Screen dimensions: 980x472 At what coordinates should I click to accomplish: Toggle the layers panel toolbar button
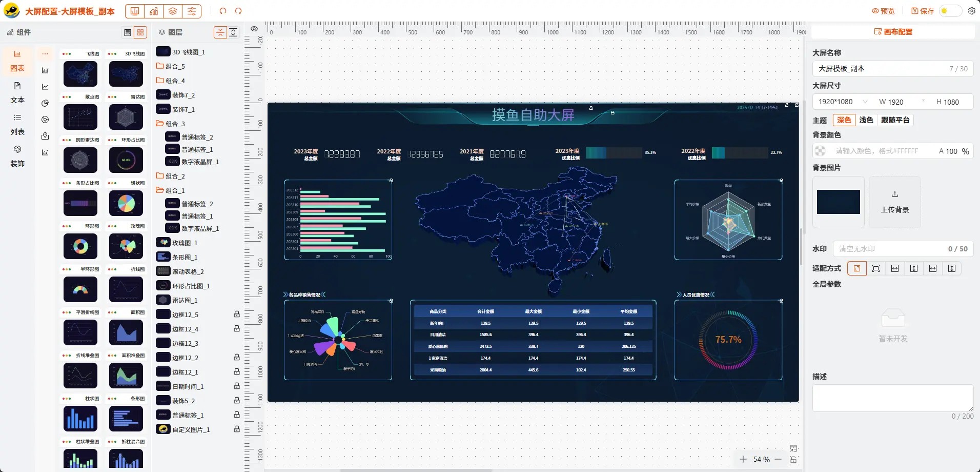pyautogui.click(x=173, y=11)
